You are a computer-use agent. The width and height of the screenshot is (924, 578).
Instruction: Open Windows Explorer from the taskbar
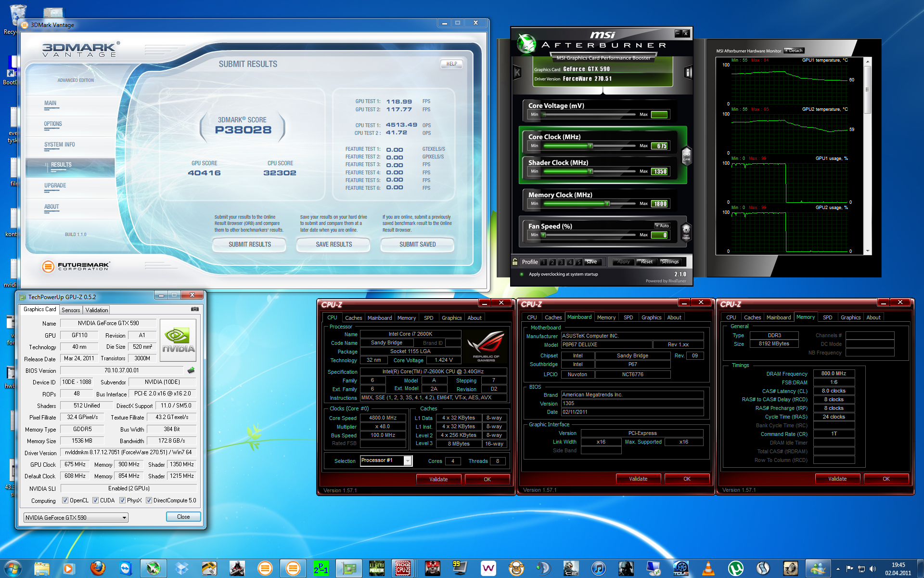42,569
